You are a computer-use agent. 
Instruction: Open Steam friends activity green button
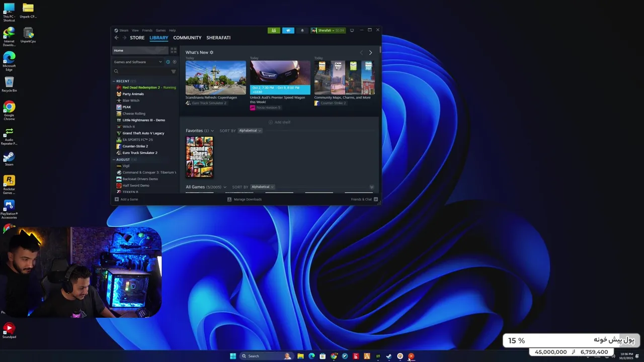(274, 30)
